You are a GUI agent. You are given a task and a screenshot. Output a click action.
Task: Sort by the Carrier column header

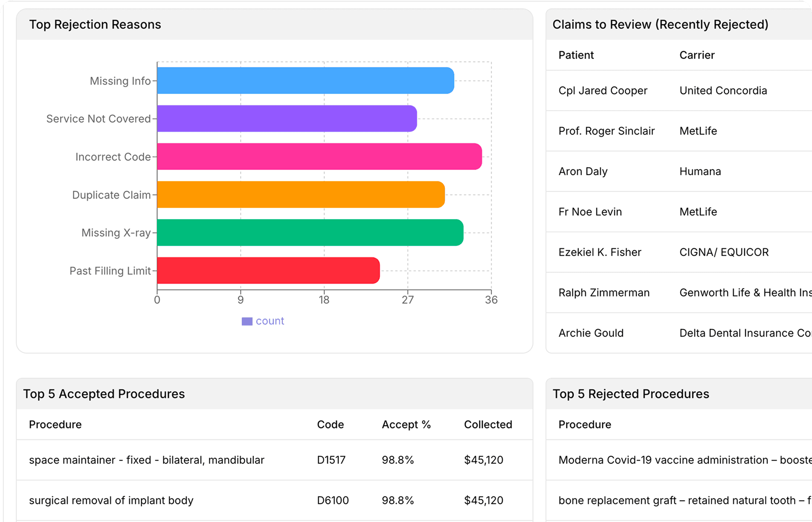697,55
